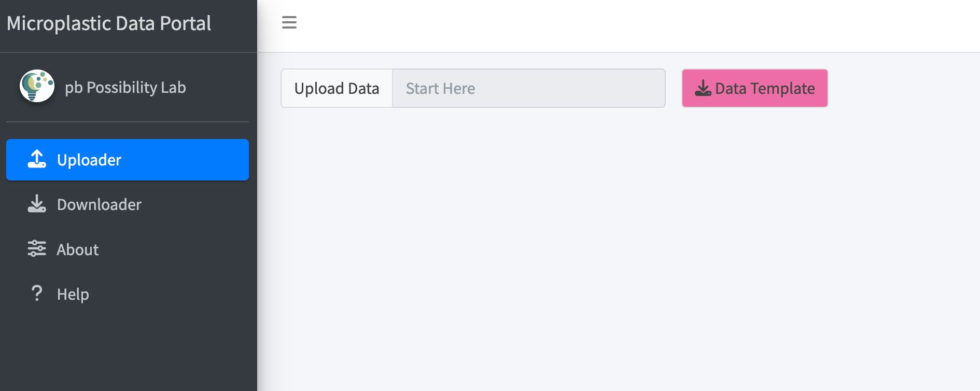Viewport: 980px width, 391px height.
Task: Click the sliders icon beside About
Action: [37, 249]
